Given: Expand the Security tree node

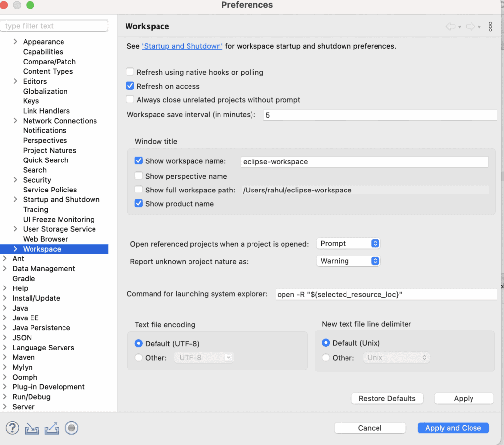Looking at the screenshot, I should (15, 180).
